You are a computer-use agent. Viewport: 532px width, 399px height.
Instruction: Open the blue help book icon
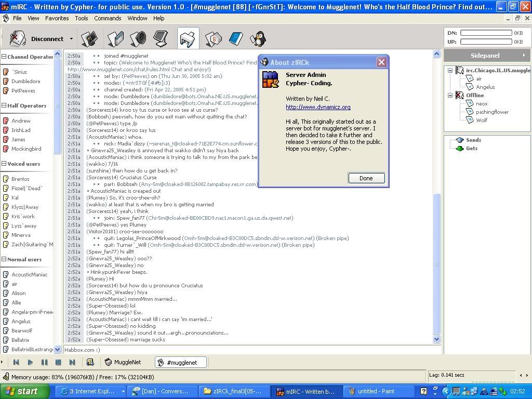point(236,38)
